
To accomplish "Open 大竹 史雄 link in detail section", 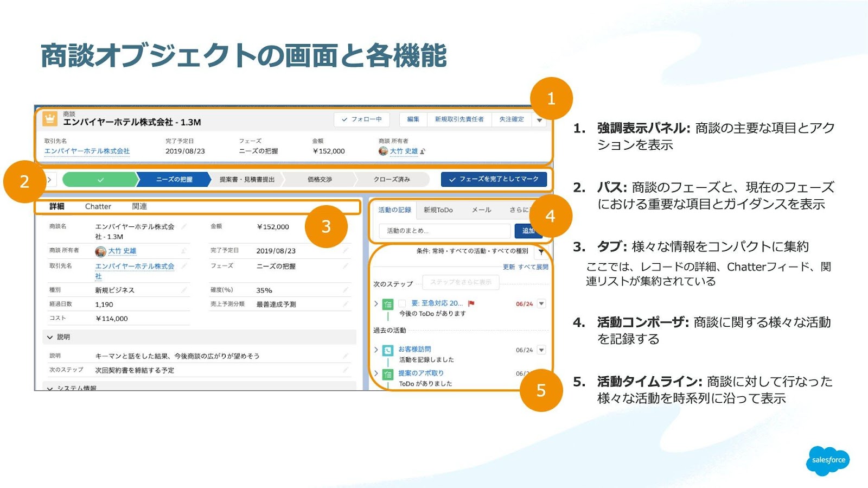I will (122, 251).
